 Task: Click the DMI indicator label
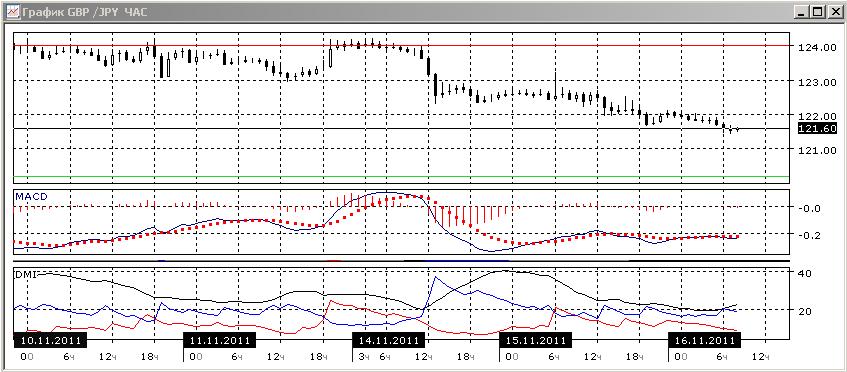(24, 275)
